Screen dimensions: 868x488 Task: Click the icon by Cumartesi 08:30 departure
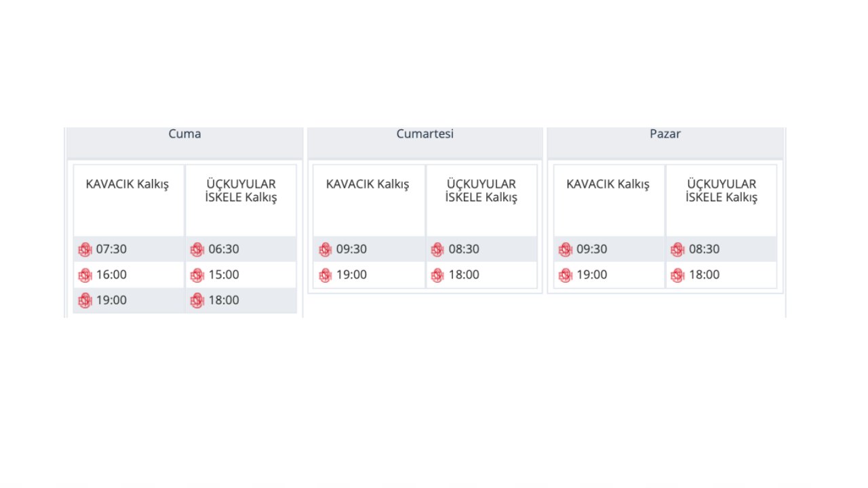click(x=437, y=249)
